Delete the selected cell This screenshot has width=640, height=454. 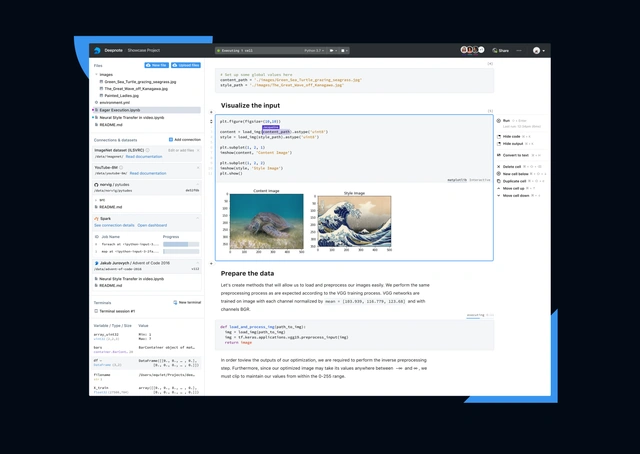pyautogui.click(x=512, y=167)
